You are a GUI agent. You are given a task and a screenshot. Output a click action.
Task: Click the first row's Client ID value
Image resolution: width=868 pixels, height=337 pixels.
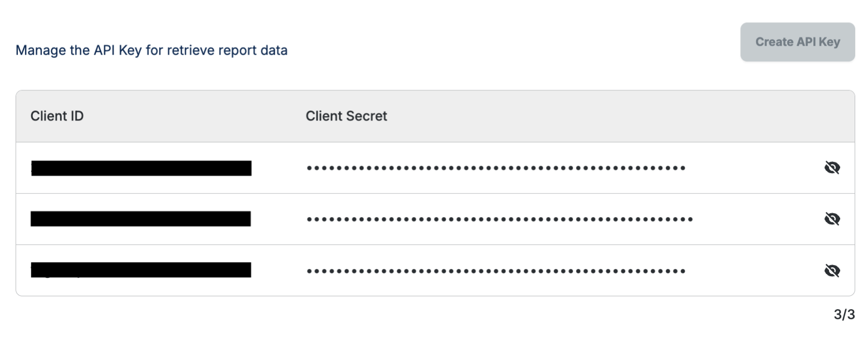tap(142, 167)
